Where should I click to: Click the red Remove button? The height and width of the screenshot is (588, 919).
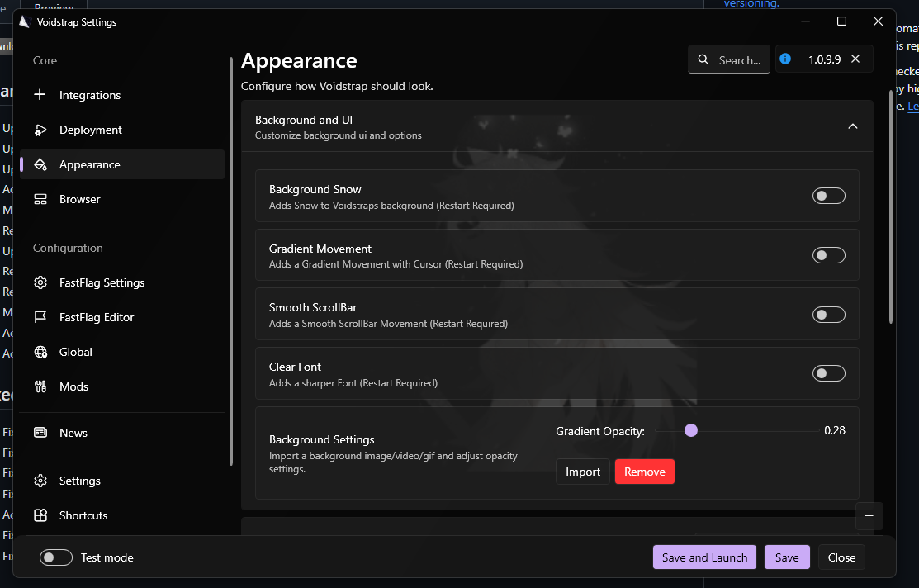645,472
